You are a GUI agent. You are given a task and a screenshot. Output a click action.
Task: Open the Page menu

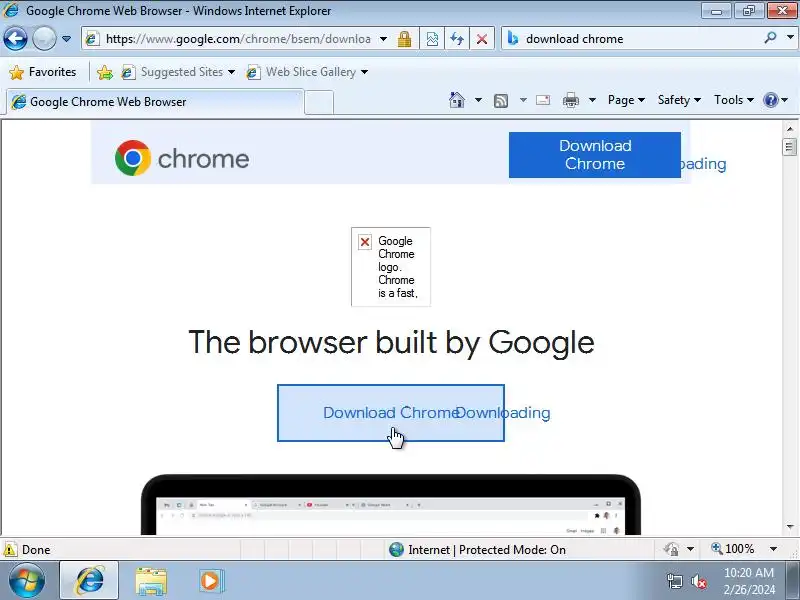[627, 100]
